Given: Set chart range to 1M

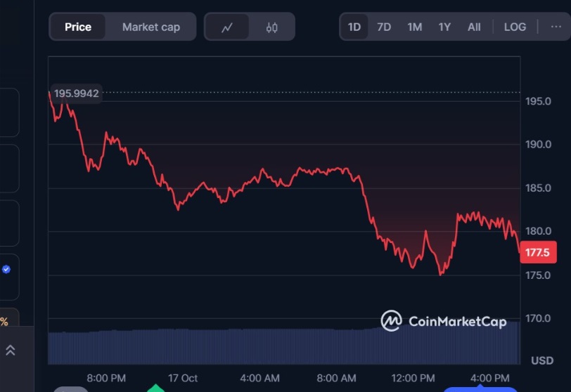Looking at the screenshot, I should pos(415,27).
